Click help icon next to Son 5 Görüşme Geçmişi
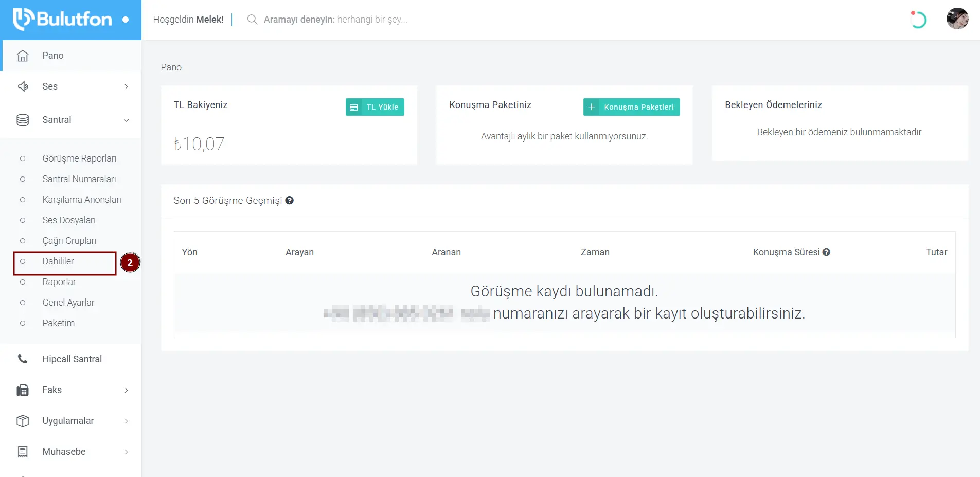Viewport: 980px width, 477px height. tap(290, 200)
